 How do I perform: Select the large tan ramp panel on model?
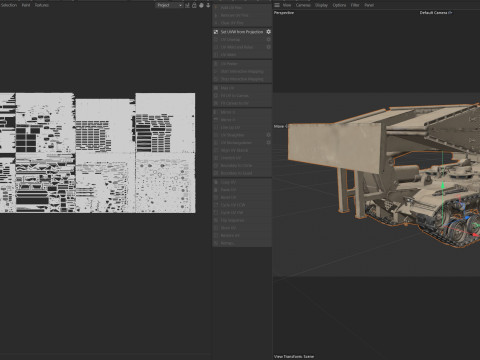pyautogui.click(x=334, y=147)
